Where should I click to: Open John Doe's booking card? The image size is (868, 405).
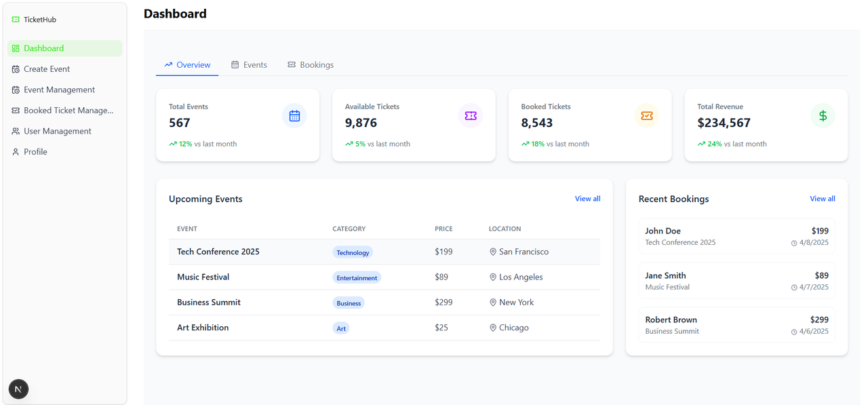pos(736,236)
